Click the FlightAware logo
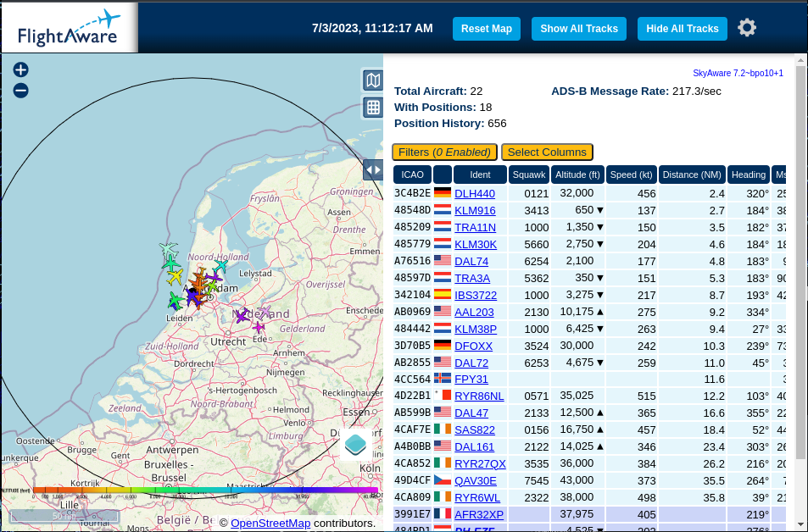Viewport: 808px width, 532px height. [70, 27]
